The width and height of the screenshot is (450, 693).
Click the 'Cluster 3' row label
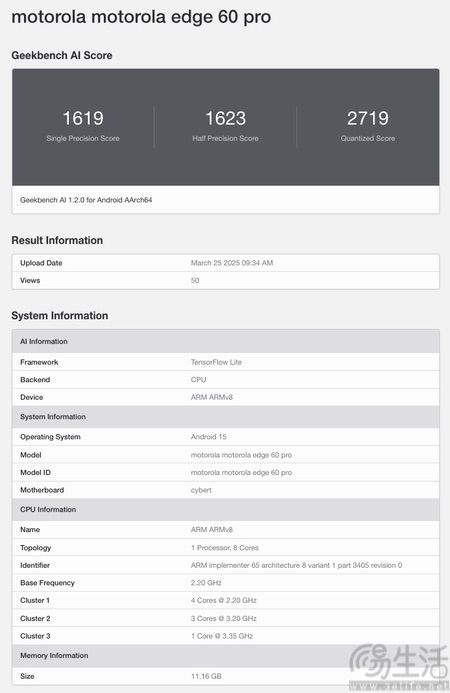click(x=35, y=636)
